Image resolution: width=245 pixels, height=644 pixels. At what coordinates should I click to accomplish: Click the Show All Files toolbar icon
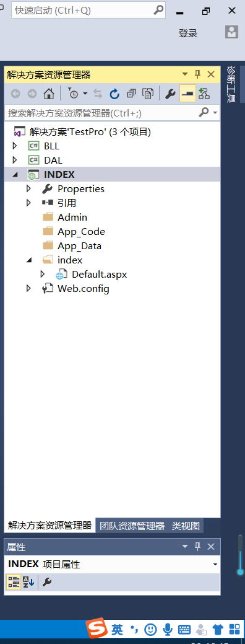[x=147, y=94]
